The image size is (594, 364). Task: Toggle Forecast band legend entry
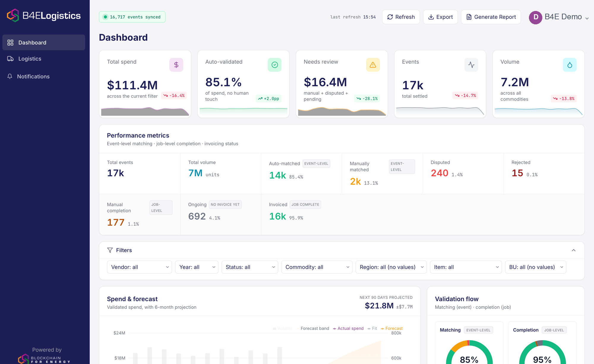(313, 328)
